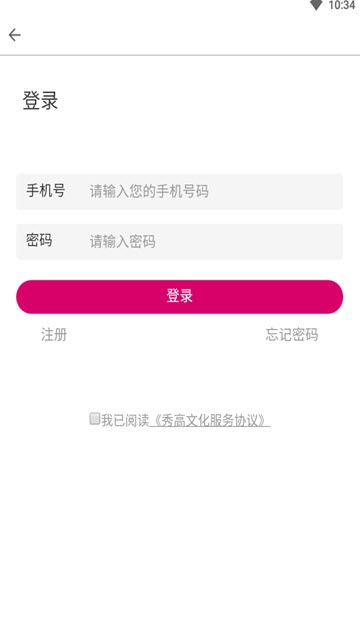Tap the Wi-Fi signal icon in status bar

(x=316, y=5)
